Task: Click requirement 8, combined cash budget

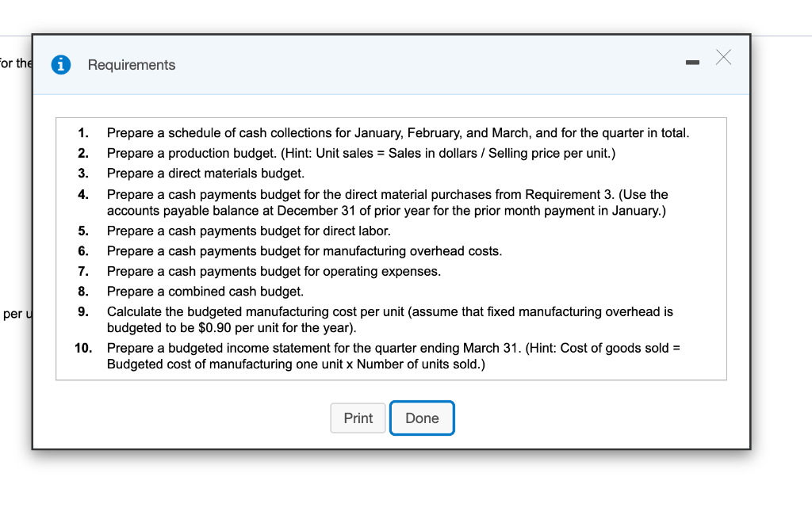Action: (x=205, y=292)
